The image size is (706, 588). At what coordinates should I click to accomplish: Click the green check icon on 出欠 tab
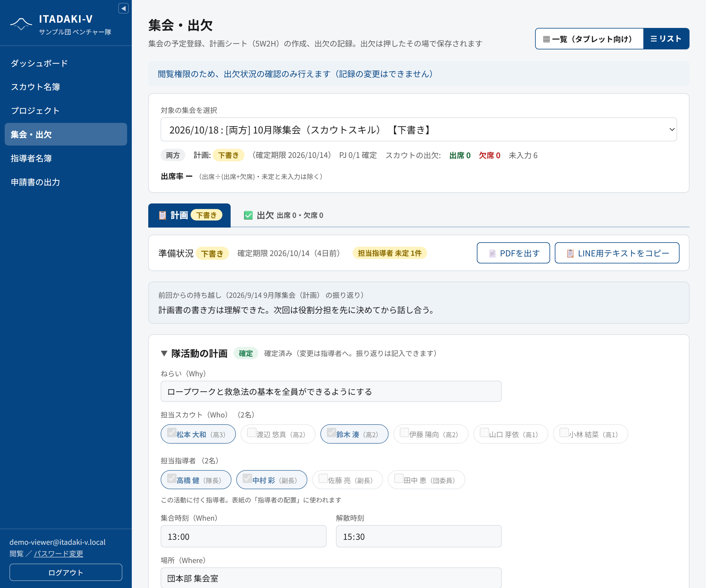[x=248, y=216]
